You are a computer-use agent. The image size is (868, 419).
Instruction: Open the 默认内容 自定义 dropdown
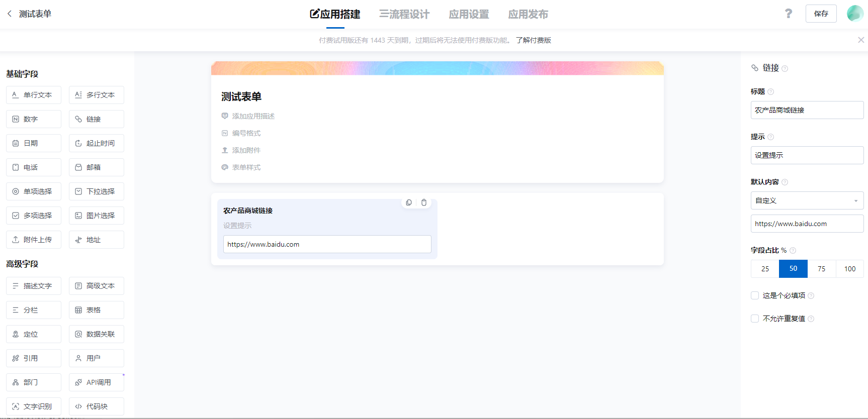coord(807,200)
